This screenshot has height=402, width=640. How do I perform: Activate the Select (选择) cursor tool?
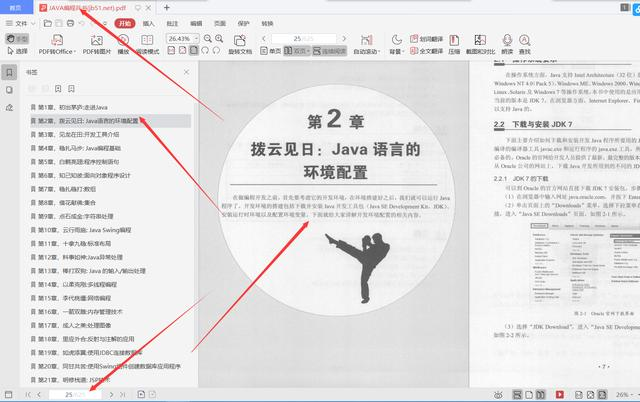coord(17,51)
